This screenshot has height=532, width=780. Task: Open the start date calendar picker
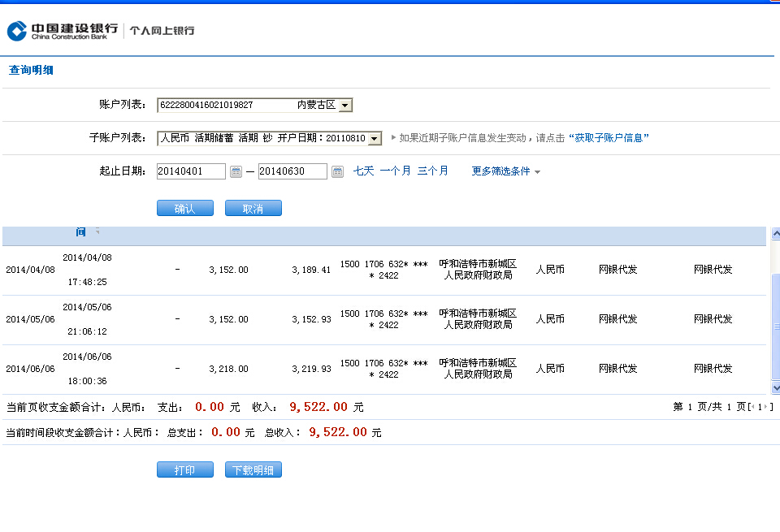(x=236, y=171)
